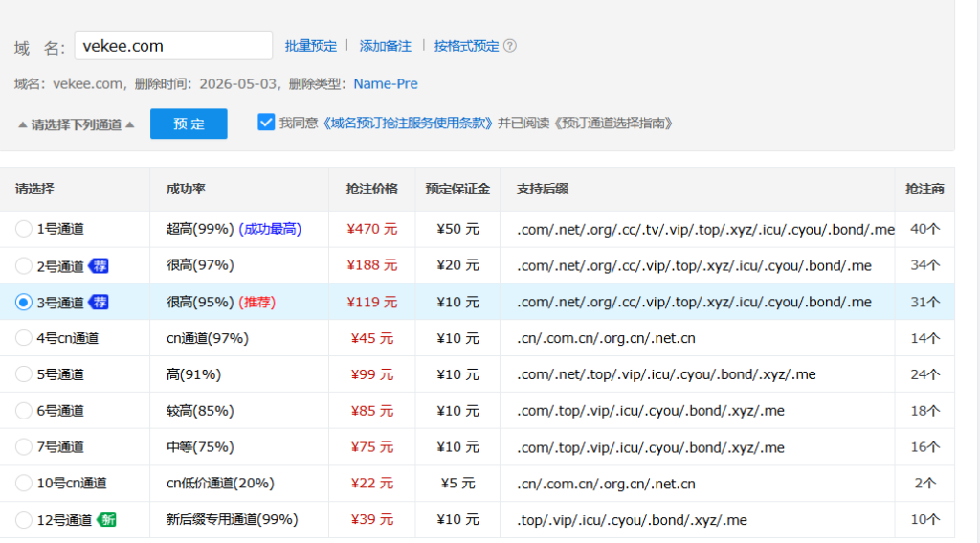This screenshot has height=543, width=980.
Task: Select the 4号cn通道 radio button
Action: tap(24, 338)
